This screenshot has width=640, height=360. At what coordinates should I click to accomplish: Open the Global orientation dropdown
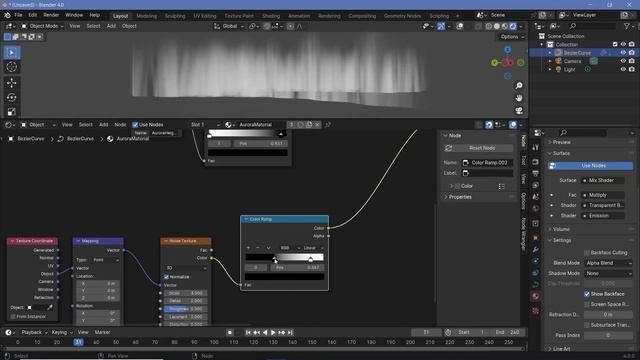229,26
